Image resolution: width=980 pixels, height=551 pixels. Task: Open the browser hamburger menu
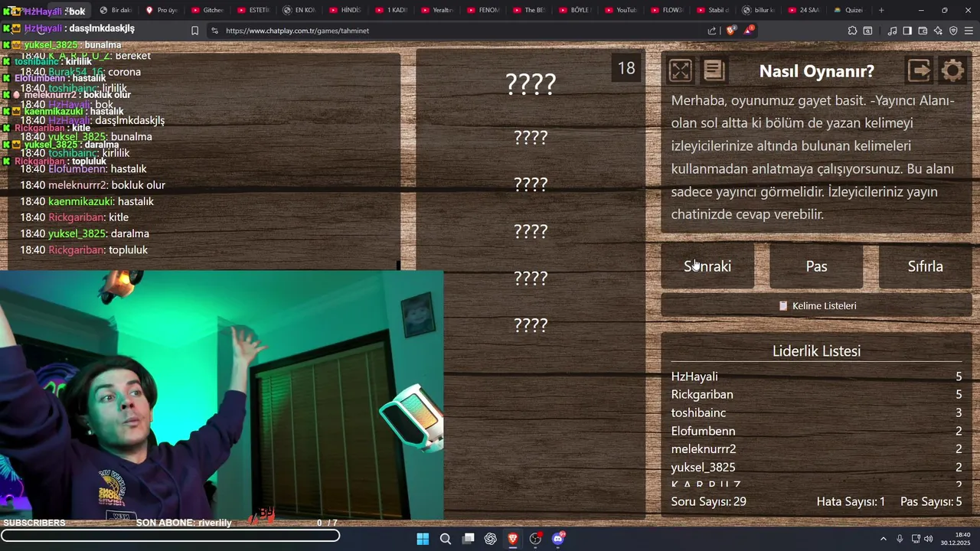tap(969, 31)
